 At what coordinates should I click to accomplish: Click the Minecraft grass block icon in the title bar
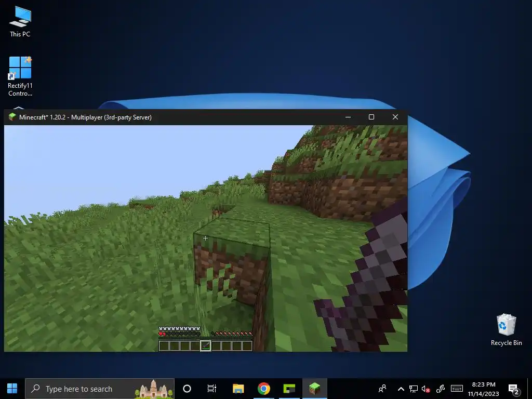pyautogui.click(x=12, y=117)
